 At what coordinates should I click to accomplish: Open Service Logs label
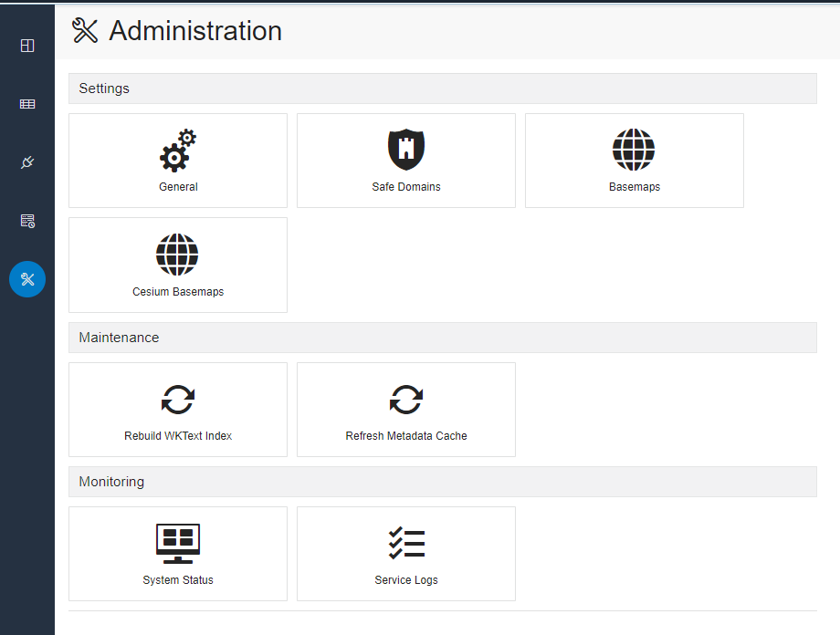pyautogui.click(x=406, y=580)
